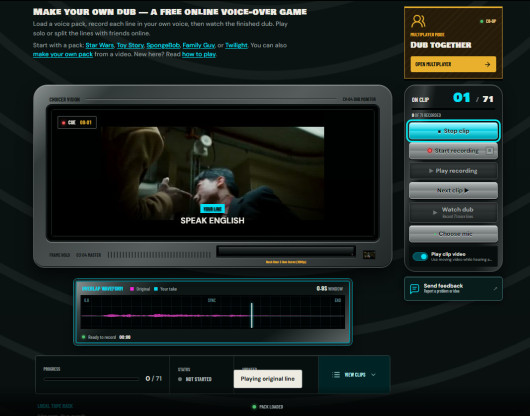Open the Star Wars pack link
The width and height of the screenshot is (530, 416).
click(99, 45)
